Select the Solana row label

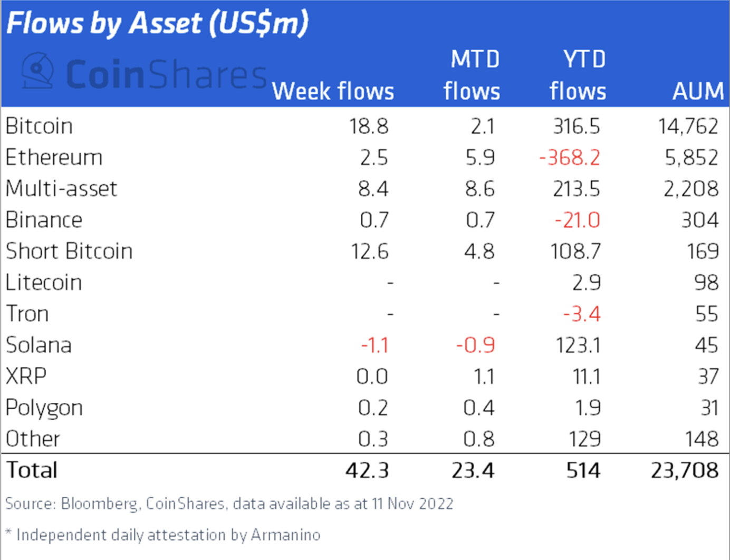[x=39, y=345]
